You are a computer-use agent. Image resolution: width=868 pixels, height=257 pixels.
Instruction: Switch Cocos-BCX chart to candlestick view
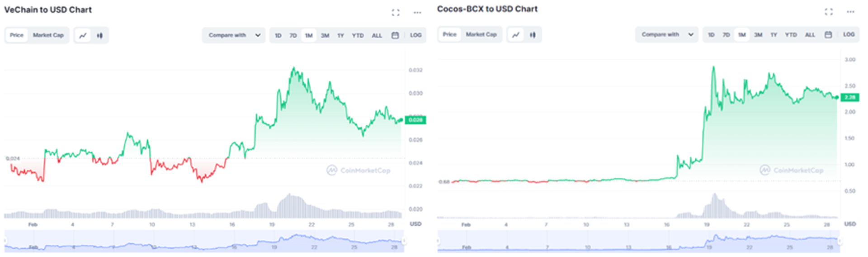point(533,34)
